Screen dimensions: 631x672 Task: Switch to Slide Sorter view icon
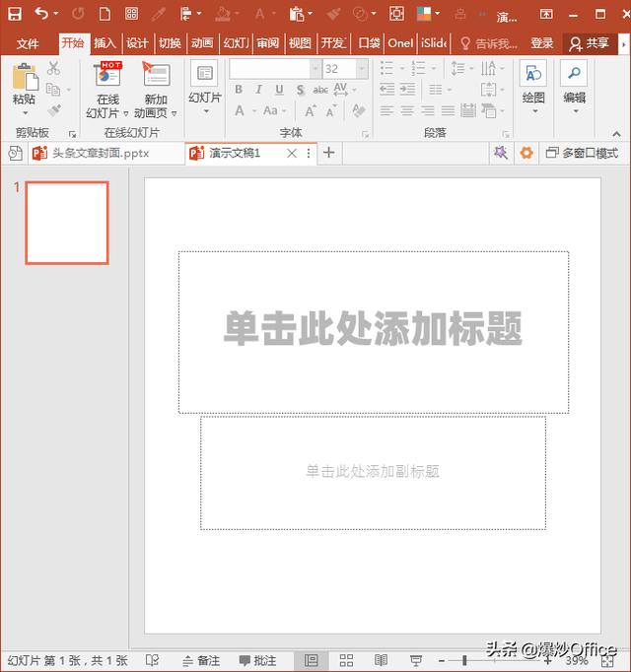346,660
